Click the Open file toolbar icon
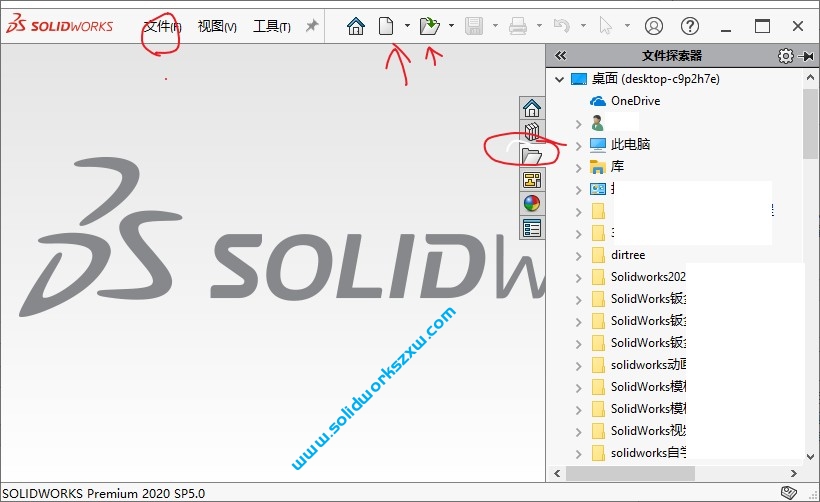 430,26
